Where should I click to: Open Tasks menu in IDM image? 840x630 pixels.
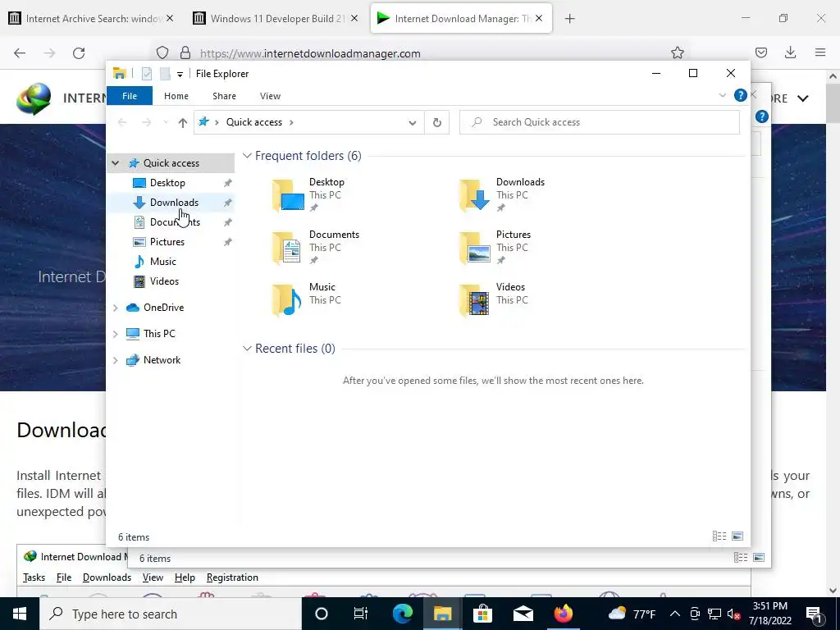pos(34,577)
